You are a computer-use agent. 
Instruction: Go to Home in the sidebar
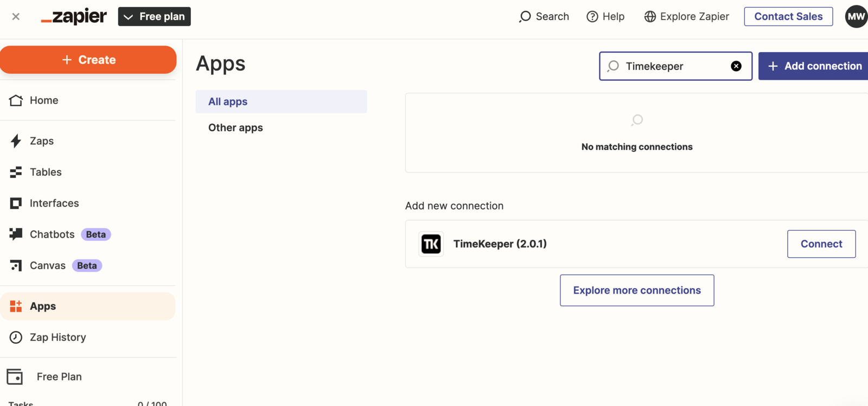pyautogui.click(x=88, y=100)
